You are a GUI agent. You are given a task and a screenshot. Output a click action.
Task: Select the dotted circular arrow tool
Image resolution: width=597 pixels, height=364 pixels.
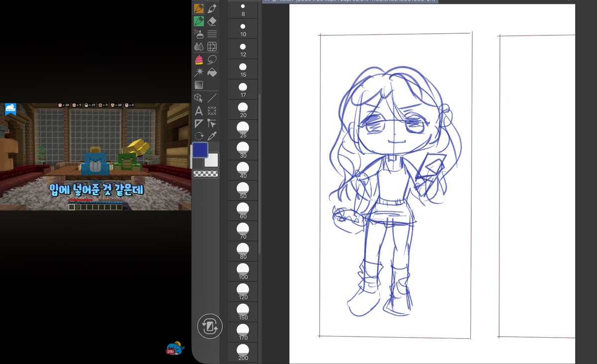(199, 136)
